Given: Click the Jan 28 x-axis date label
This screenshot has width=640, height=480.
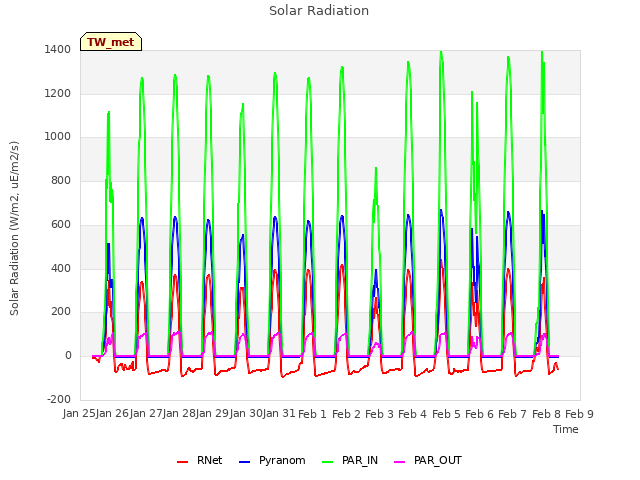Looking at the screenshot, I should [x=179, y=414].
